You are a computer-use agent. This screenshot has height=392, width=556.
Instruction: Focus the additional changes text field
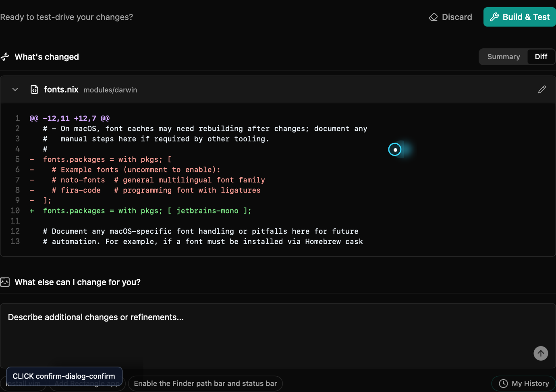click(x=278, y=335)
